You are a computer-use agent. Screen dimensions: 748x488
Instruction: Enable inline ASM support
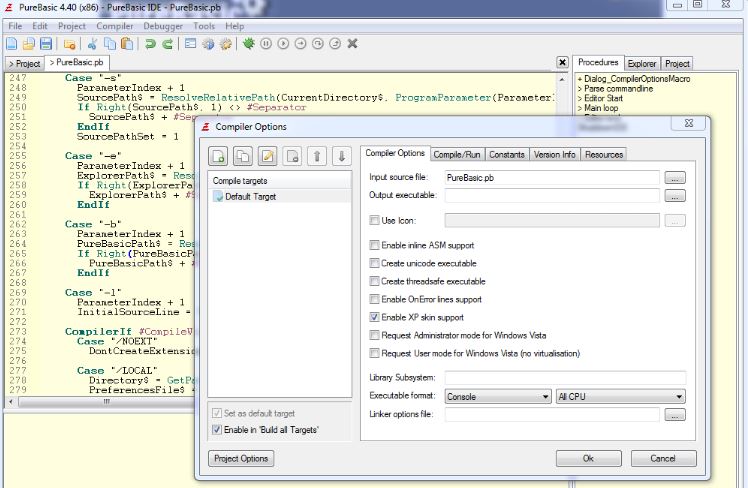[x=374, y=245]
